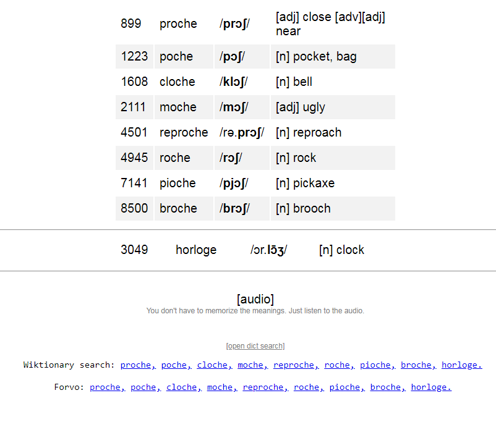Open Forvo pronunciation for pioche

(x=347, y=387)
